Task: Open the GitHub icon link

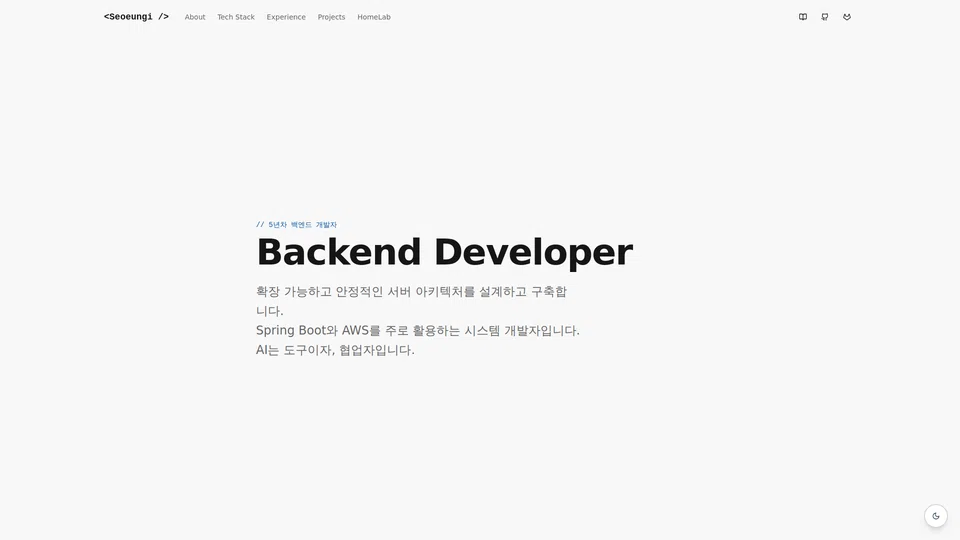Action: coord(825,17)
